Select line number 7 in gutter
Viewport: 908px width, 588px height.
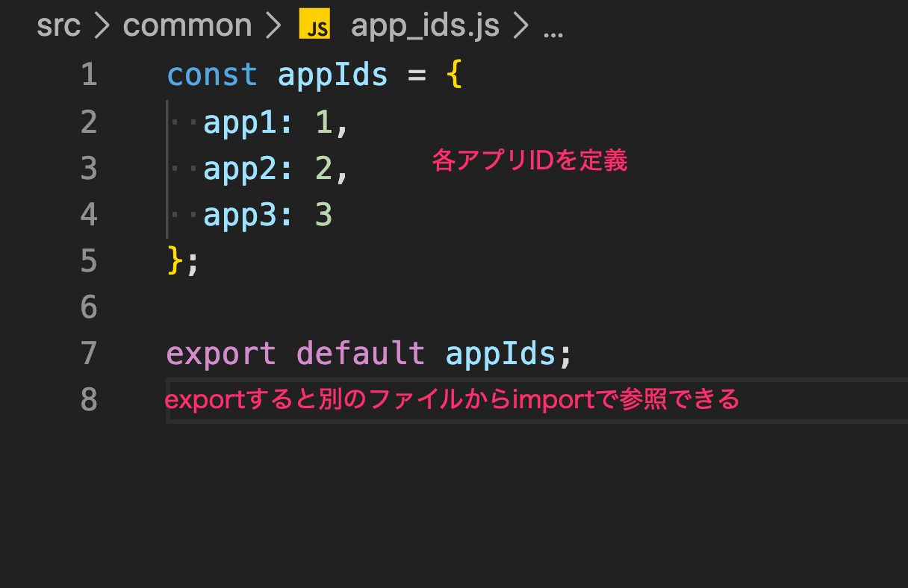89,353
